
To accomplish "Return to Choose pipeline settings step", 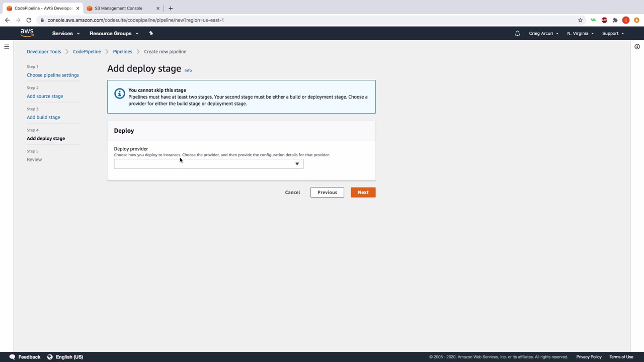I will point(53,75).
